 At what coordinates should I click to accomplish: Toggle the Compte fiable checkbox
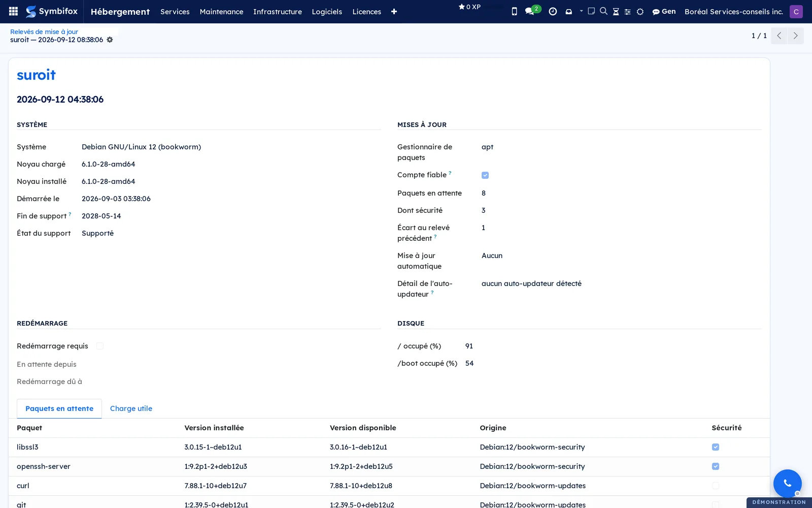click(x=485, y=175)
